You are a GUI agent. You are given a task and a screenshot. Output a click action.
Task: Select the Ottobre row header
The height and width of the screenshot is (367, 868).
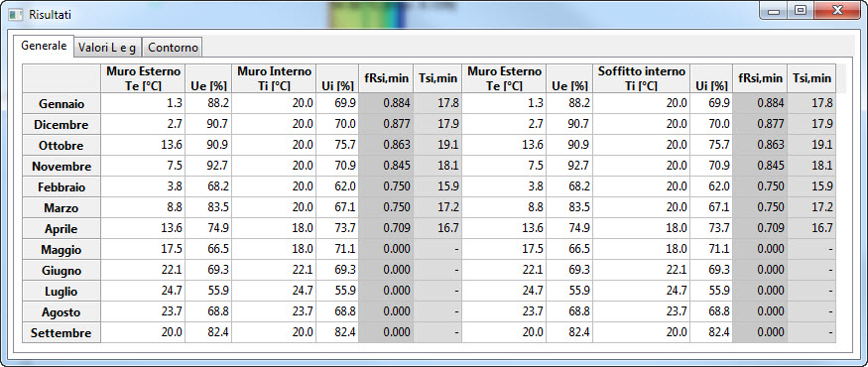point(62,146)
